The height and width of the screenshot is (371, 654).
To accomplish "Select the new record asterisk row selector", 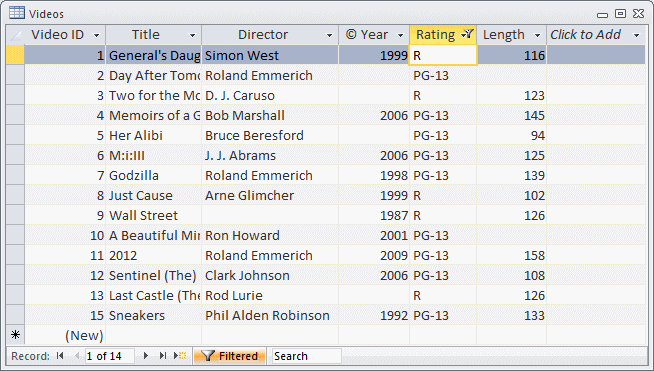I will [x=15, y=335].
